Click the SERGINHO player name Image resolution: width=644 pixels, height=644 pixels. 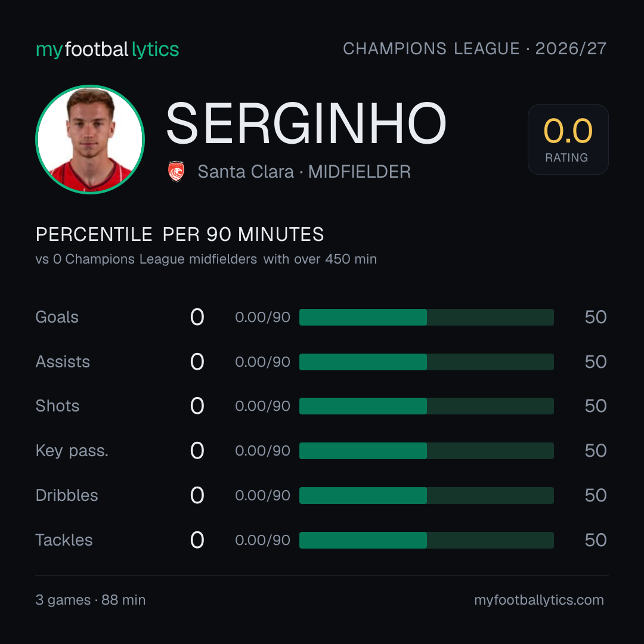tap(306, 123)
